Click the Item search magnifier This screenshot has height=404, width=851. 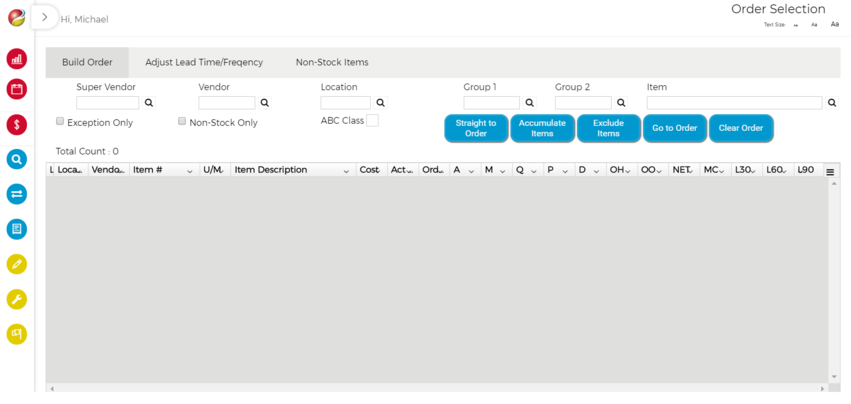pos(832,103)
